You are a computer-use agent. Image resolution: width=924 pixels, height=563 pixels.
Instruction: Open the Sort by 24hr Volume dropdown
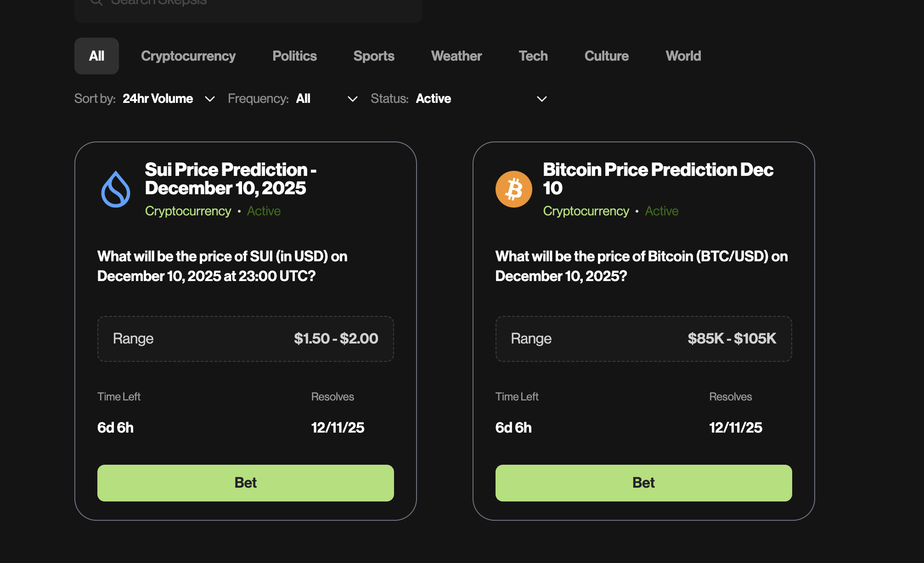[169, 99]
